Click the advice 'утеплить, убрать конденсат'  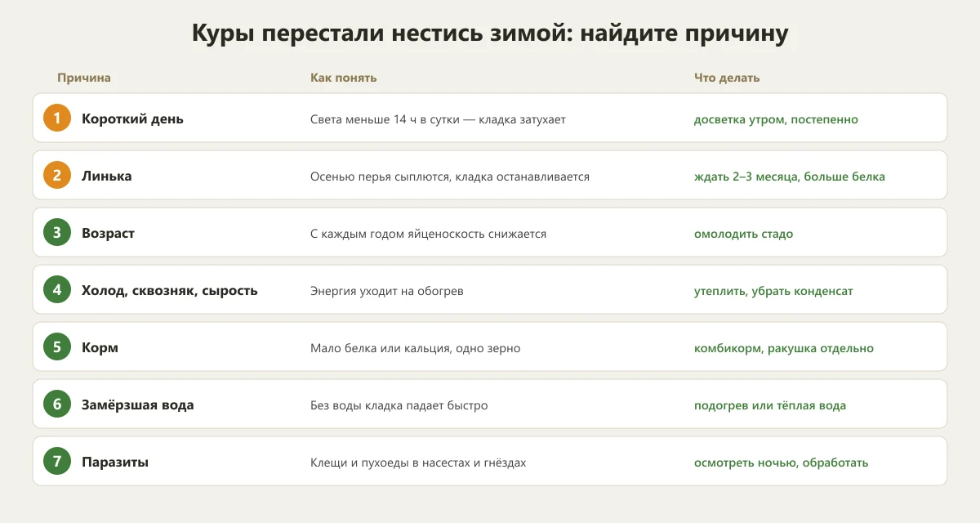coord(773,291)
